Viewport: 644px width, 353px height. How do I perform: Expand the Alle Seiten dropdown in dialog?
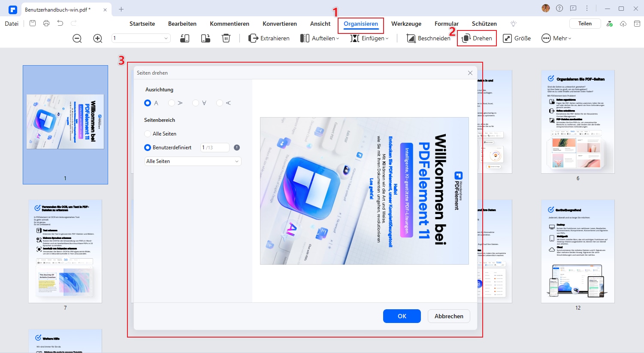click(x=193, y=161)
